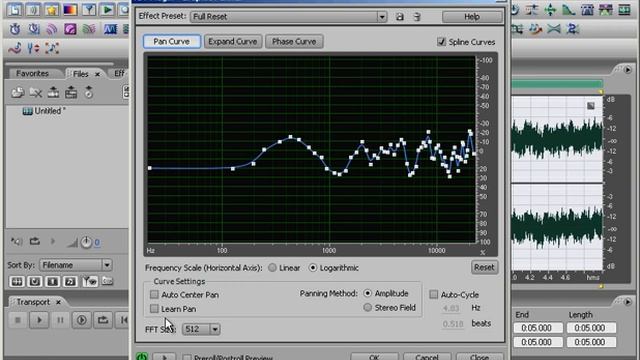Toggle show audio files filter icon
The width and height of the screenshot is (640, 360).
tap(17, 282)
